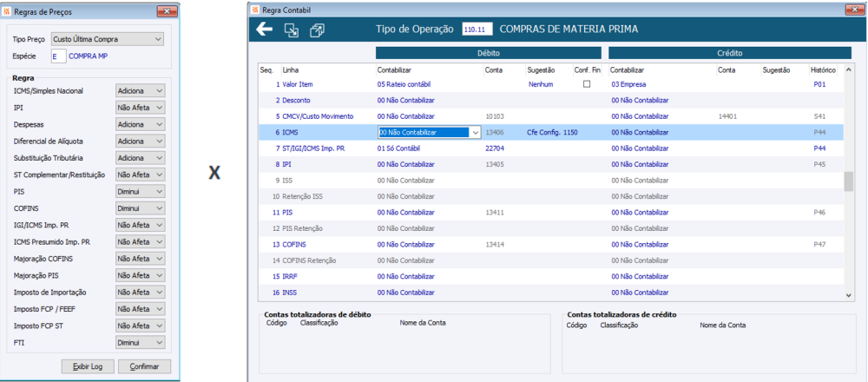Open the Imposto FCP / FEEF dropdown
The image size is (868, 382).
(140, 309)
